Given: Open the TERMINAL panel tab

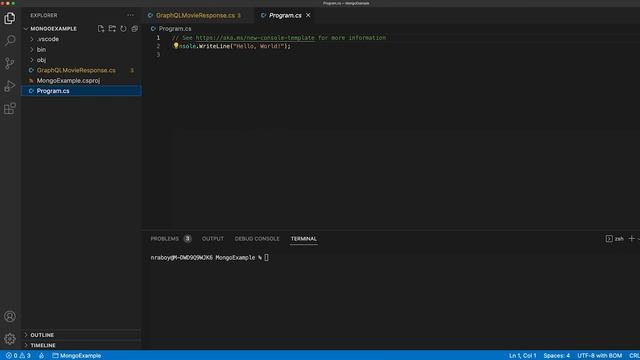Looking at the screenshot, I should coord(304,238).
